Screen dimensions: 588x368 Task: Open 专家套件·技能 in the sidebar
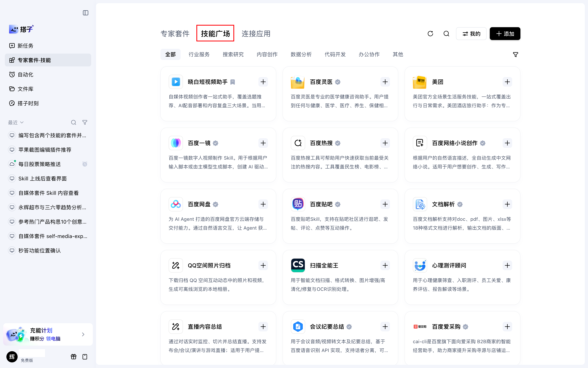pyautogui.click(x=48, y=60)
